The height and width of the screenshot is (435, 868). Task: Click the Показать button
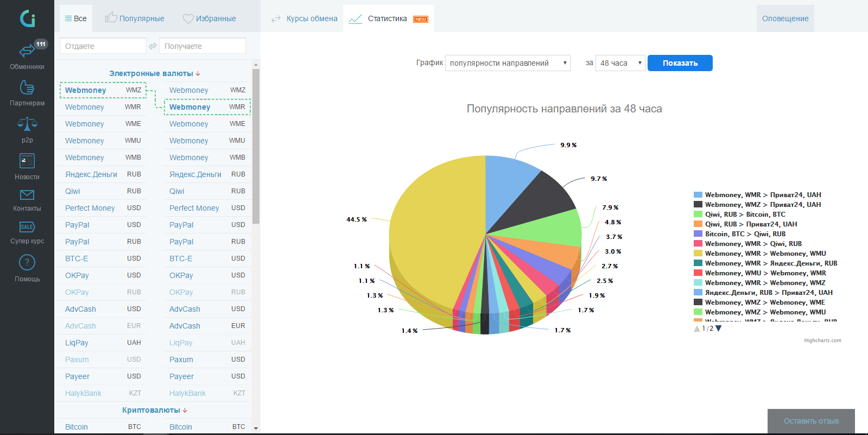680,63
